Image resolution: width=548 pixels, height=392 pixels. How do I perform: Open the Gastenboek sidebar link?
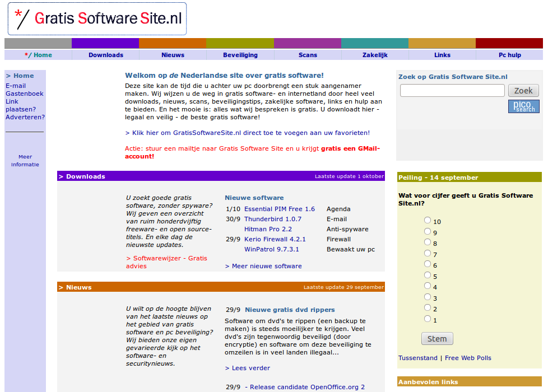24,94
